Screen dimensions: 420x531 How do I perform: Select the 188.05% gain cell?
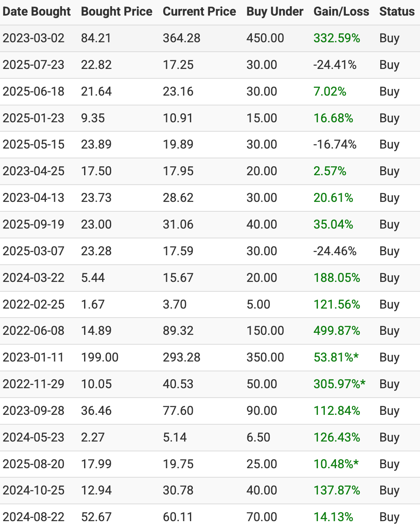pyautogui.click(x=337, y=278)
